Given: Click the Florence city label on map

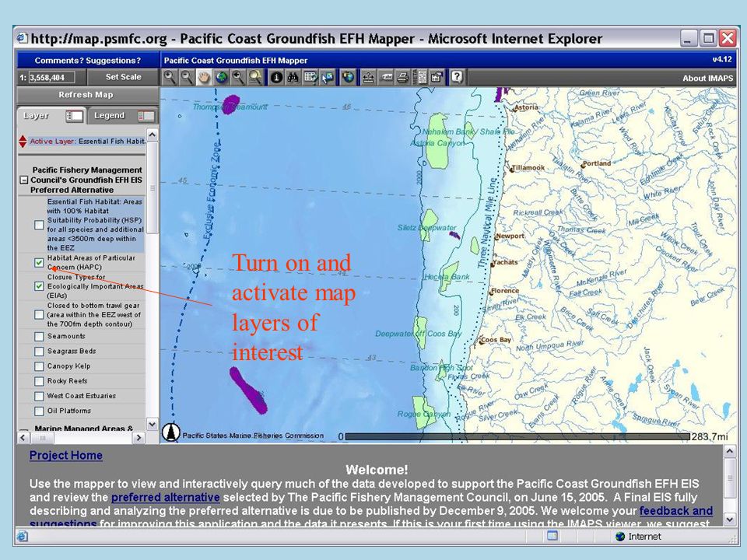Looking at the screenshot, I should 504,290.
